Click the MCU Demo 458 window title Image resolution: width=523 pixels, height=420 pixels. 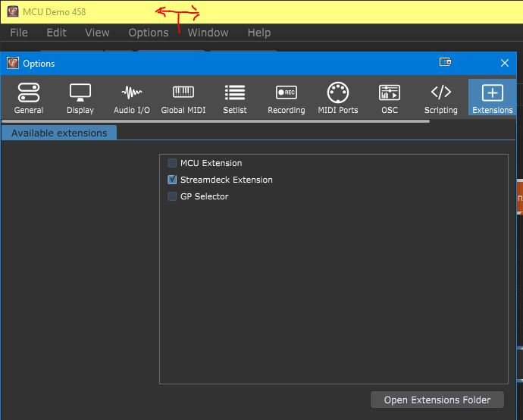[x=55, y=12]
